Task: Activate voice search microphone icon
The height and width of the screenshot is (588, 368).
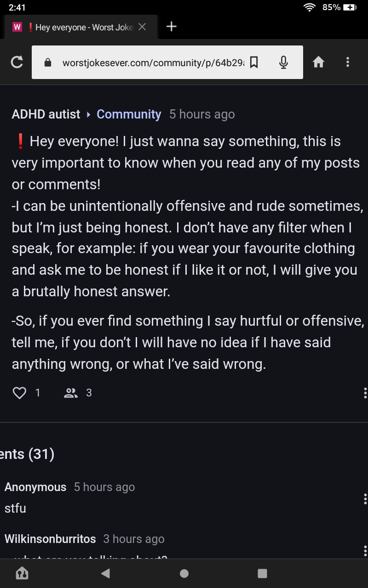Action: pos(283,62)
